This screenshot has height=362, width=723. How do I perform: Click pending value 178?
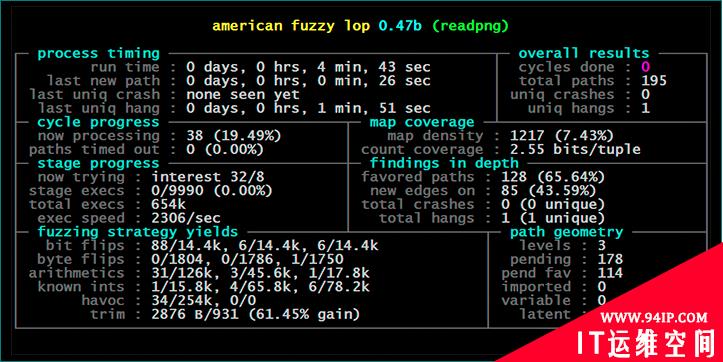point(610,260)
